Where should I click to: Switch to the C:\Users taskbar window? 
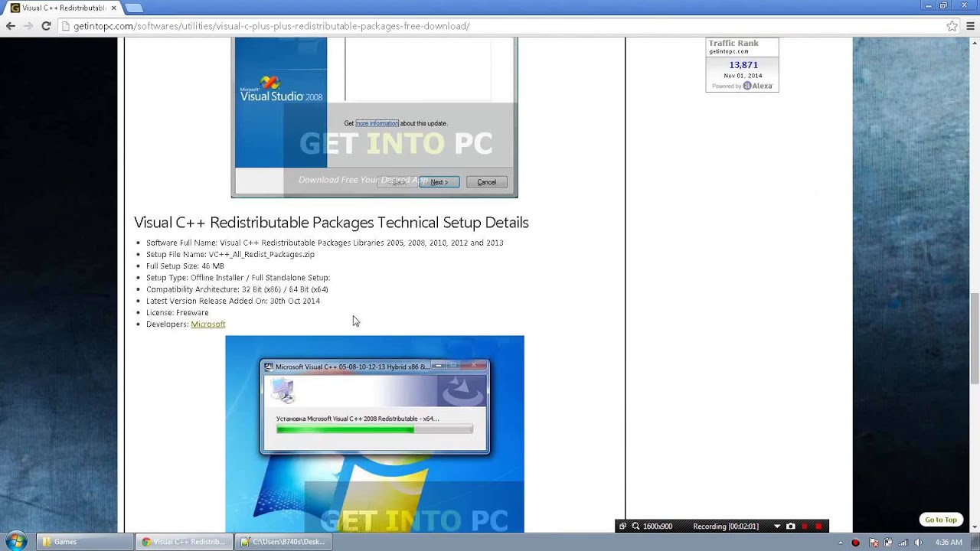[283, 542]
